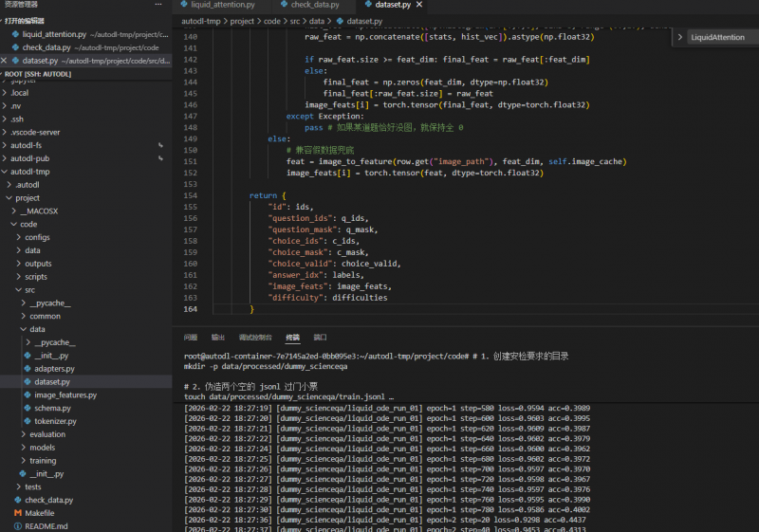Click the autodl-fs symlink arrow icon
Image resolution: width=759 pixels, height=532 pixels.
pyautogui.click(x=160, y=145)
